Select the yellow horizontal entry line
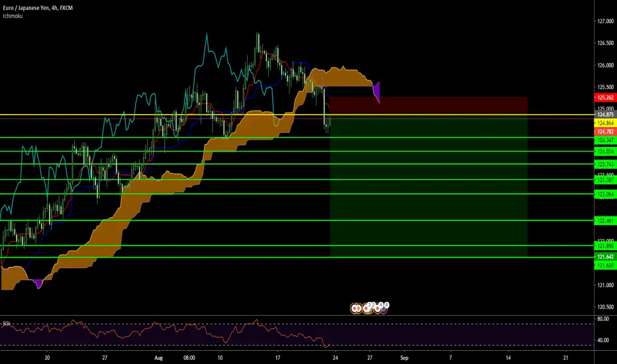 [x=297, y=115]
